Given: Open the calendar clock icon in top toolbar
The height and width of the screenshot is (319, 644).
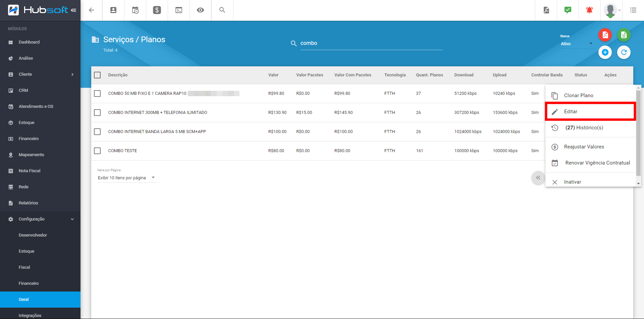Looking at the screenshot, I should (135, 10).
